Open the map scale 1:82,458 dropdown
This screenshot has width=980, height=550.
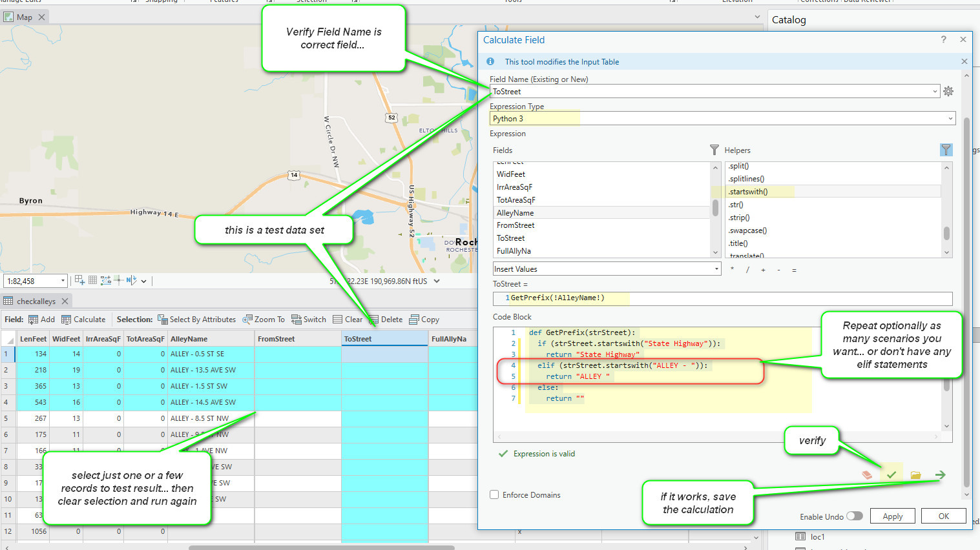coord(63,281)
